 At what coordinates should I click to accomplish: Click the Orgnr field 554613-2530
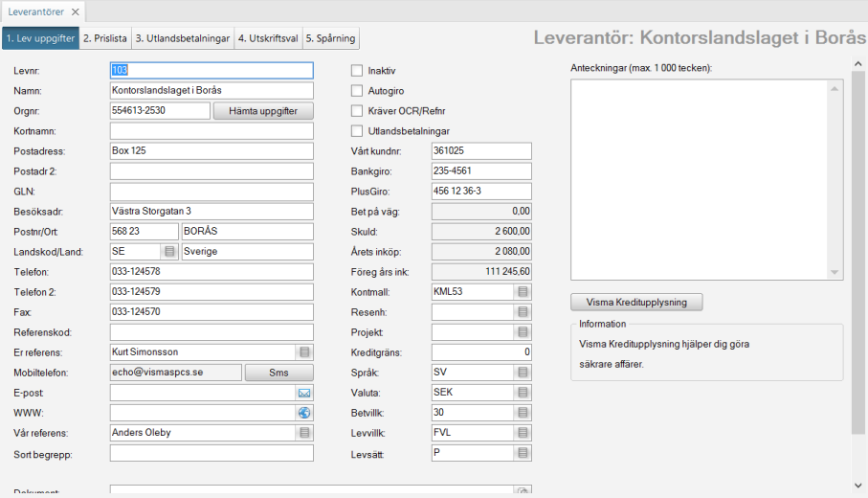click(x=160, y=111)
